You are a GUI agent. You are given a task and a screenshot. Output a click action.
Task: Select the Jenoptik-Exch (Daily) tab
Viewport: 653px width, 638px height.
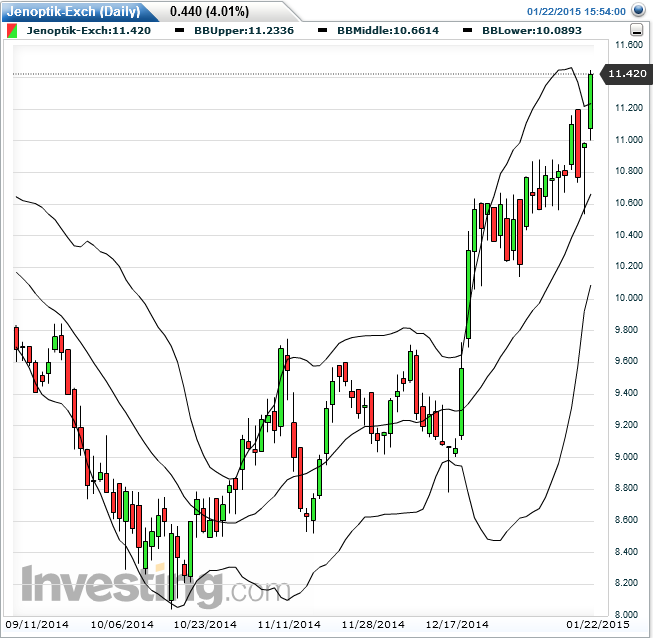(x=74, y=11)
